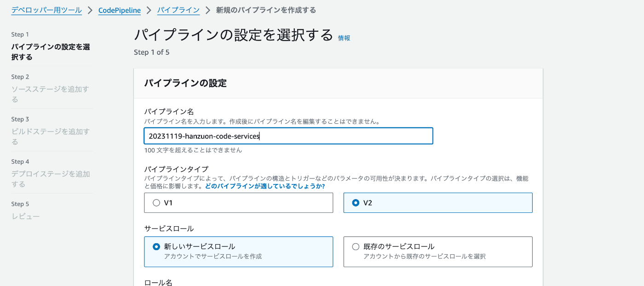644x286 pixels.
Task: Click the パイプラインタイプ label
Action: 176,169
